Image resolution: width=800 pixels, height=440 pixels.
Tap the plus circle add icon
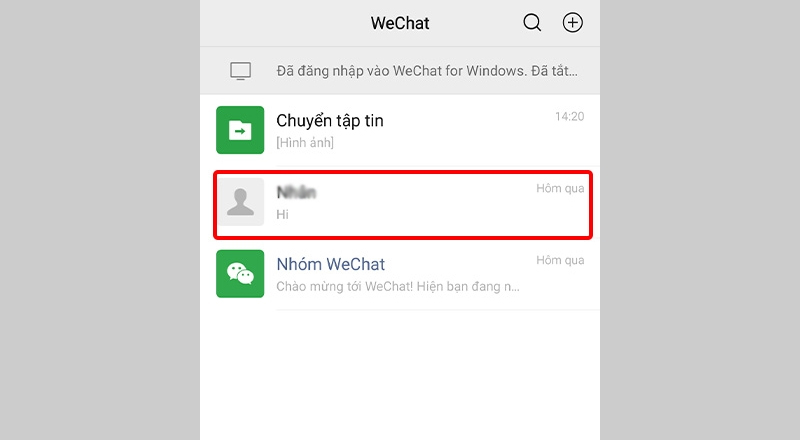pyautogui.click(x=572, y=22)
